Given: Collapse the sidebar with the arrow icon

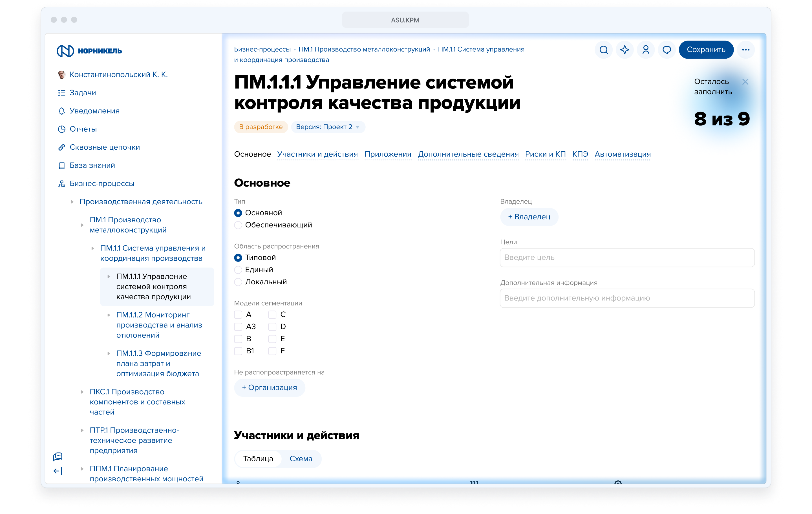Looking at the screenshot, I should (x=58, y=471).
